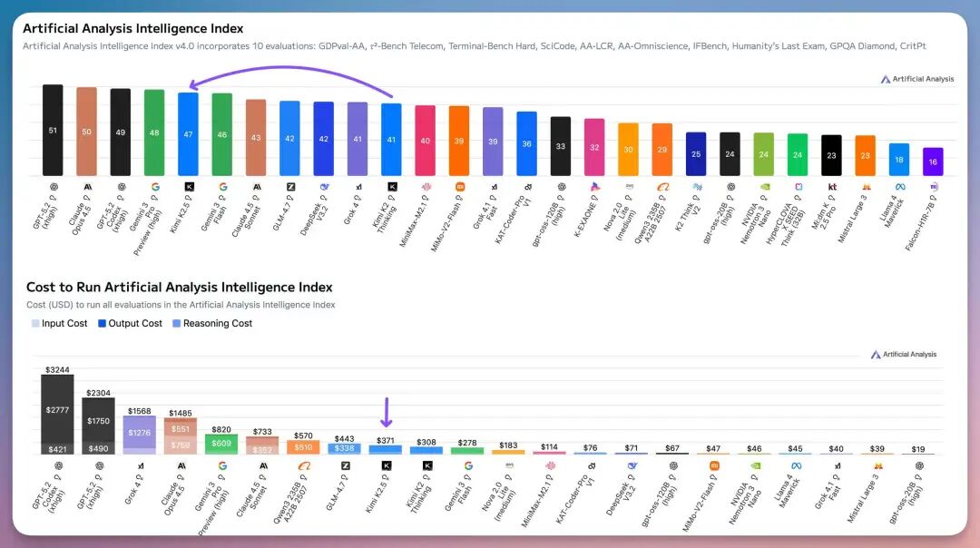The width and height of the screenshot is (980, 548).
Task: Select the Kimi icon under the 47 bar
Action: [x=189, y=186]
